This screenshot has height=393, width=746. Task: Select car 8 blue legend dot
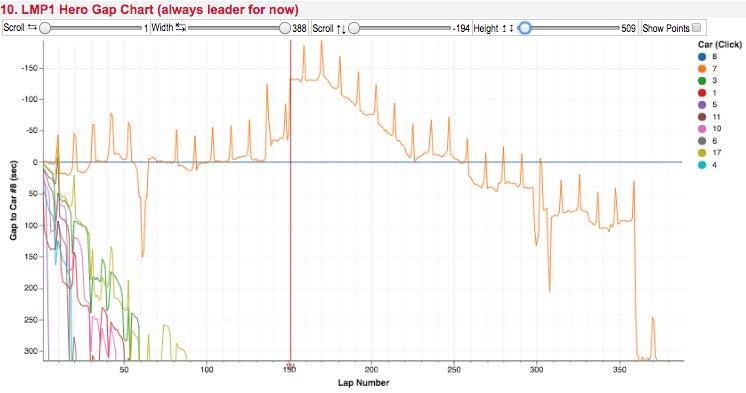click(702, 57)
